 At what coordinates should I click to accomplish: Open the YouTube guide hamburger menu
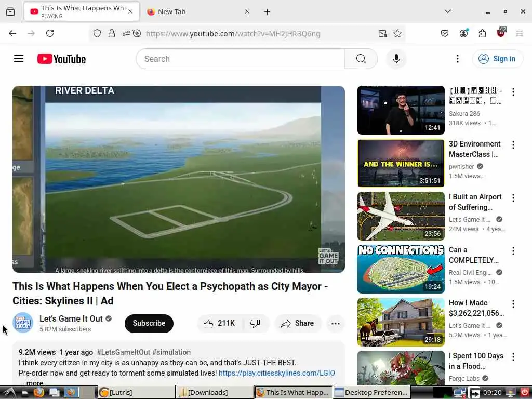[x=19, y=59]
